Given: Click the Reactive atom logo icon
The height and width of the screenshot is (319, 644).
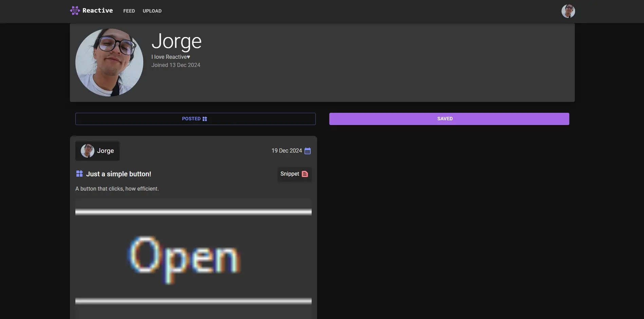Looking at the screenshot, I should (75, 11).
